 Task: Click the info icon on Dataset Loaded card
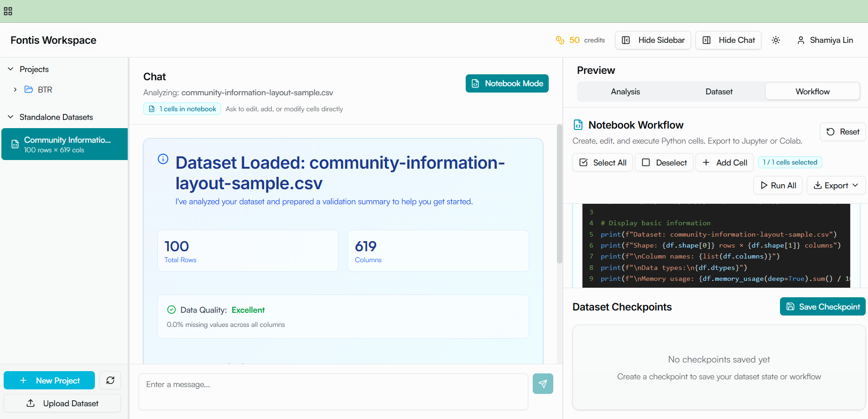[x=163, y=159]
